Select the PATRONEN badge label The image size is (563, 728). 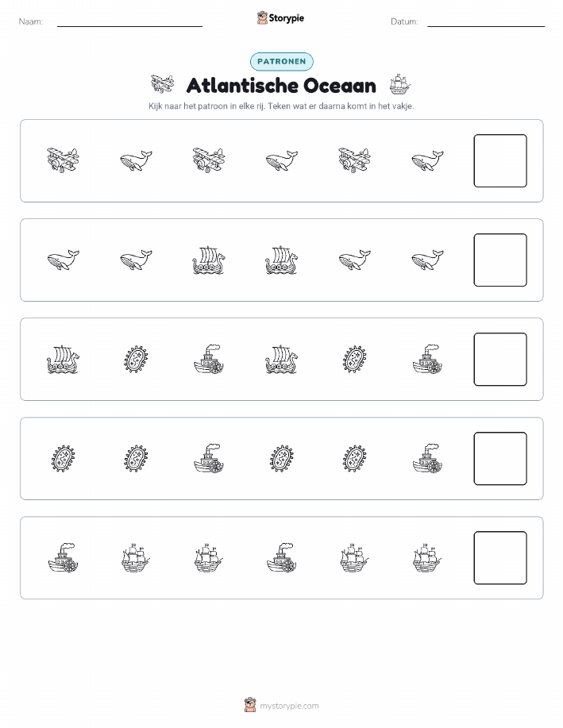[x=281, y=61]
